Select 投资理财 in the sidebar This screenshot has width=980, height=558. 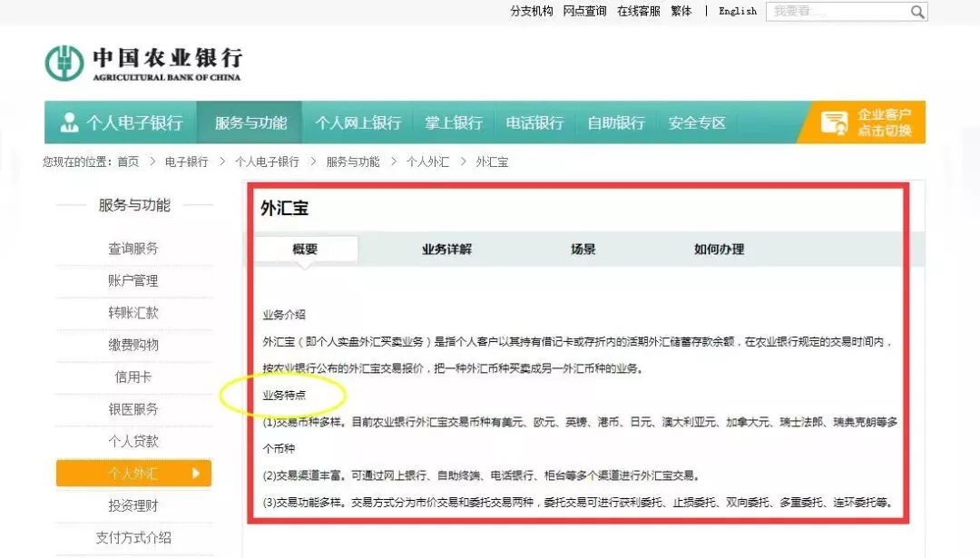133,505
